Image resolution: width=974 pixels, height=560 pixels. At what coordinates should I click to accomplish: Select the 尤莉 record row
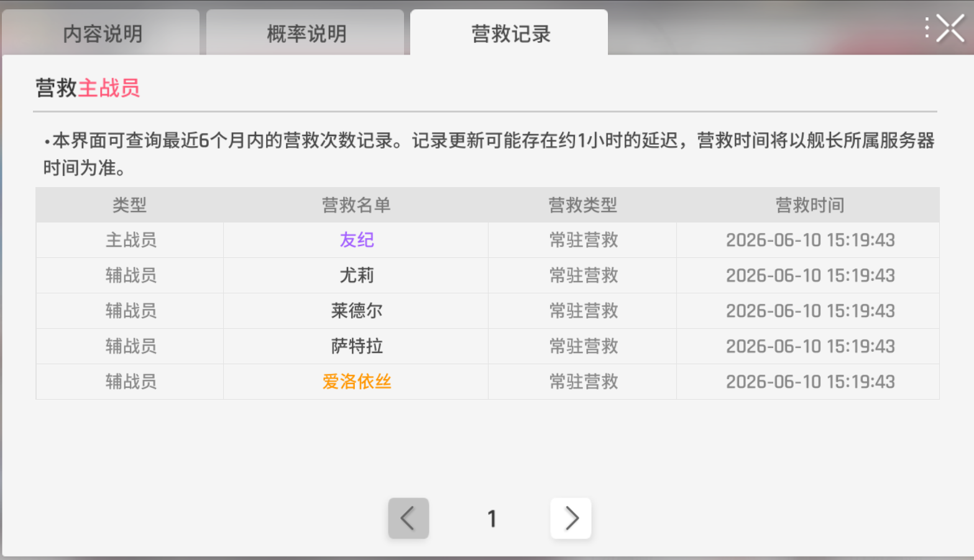click(487, 275)
